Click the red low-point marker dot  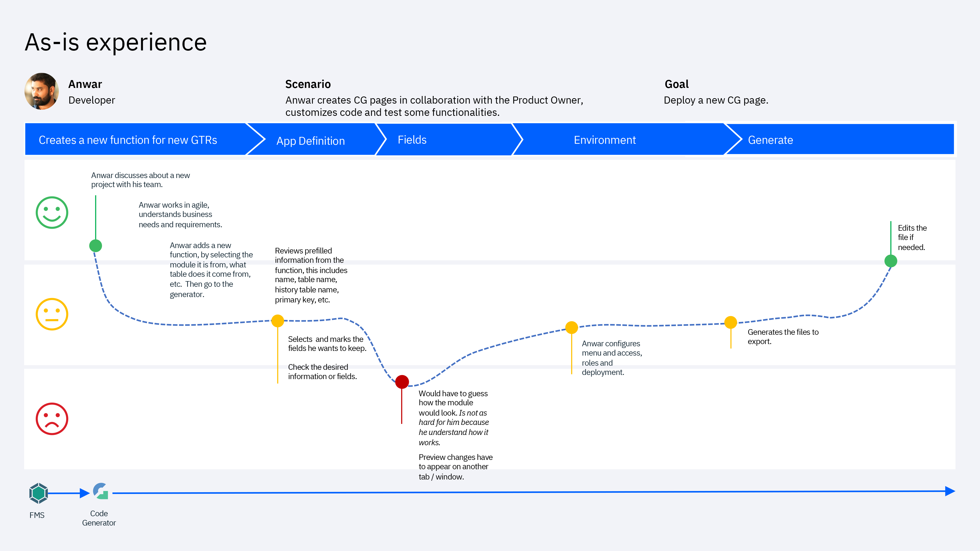402,382
